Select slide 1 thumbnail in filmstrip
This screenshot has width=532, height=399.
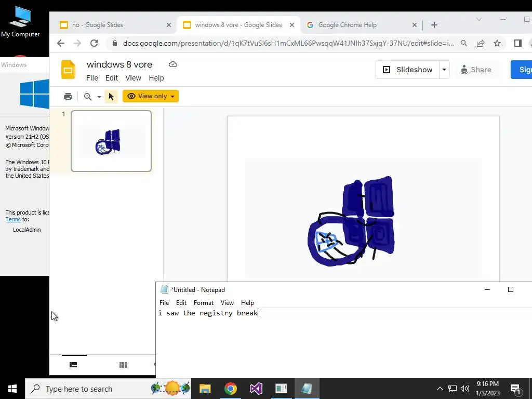pyautogui.click(x=111, y=141)
